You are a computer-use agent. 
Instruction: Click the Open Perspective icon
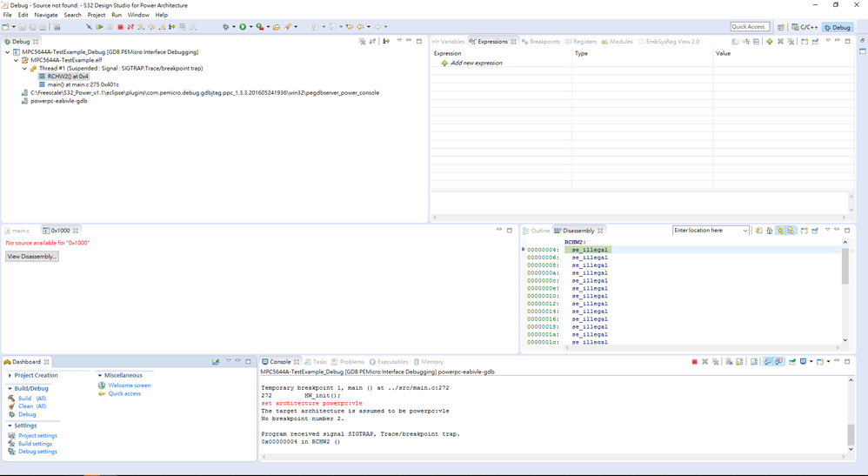(780, 27)
